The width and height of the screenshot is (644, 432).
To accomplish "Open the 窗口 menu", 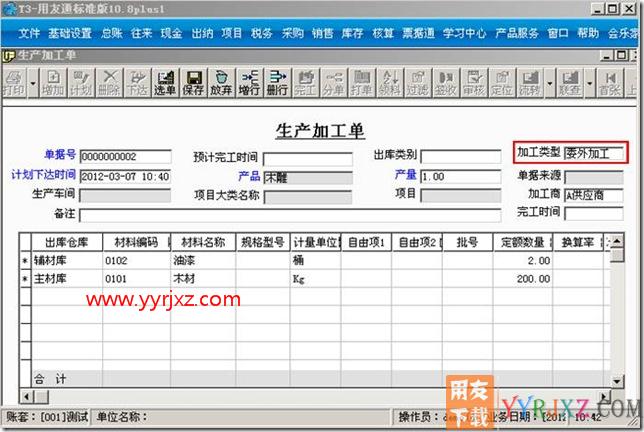I will tap(558, 33).
